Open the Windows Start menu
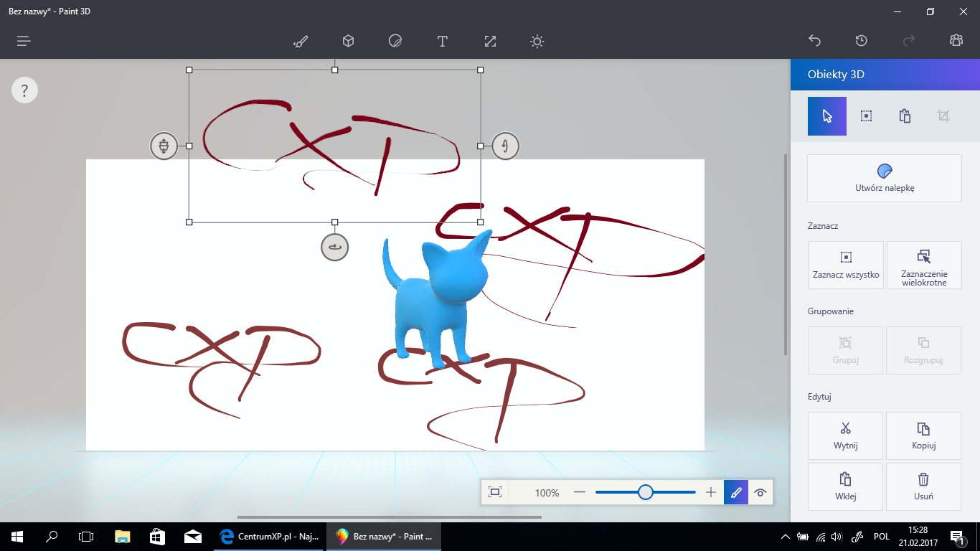Screen dimensions: 980x551 16,536
